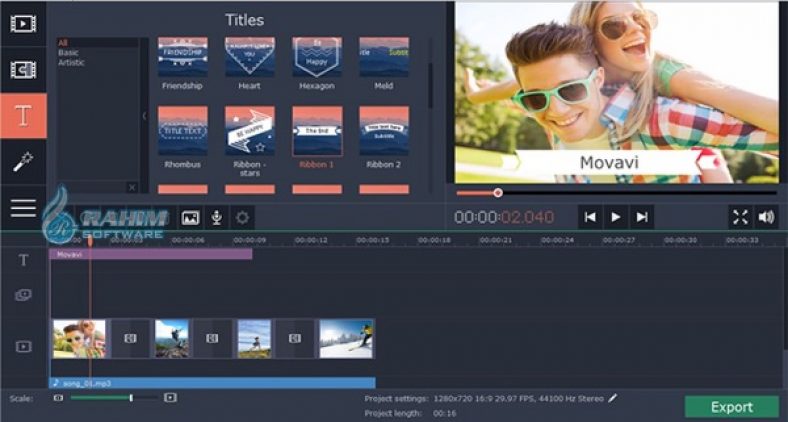Open clip properties gear icon
Screen dimensions: 788x422
242,218
